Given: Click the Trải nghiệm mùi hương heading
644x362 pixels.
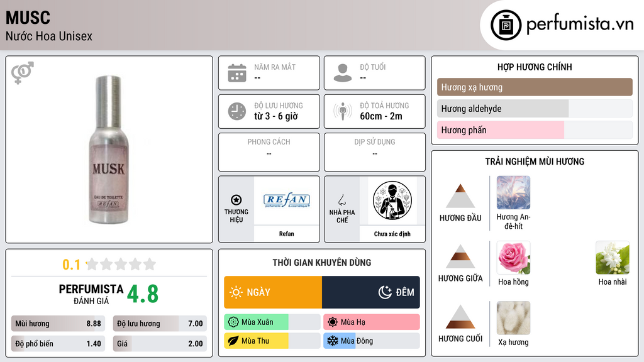Looking at the screenshot, I should 535,162.
